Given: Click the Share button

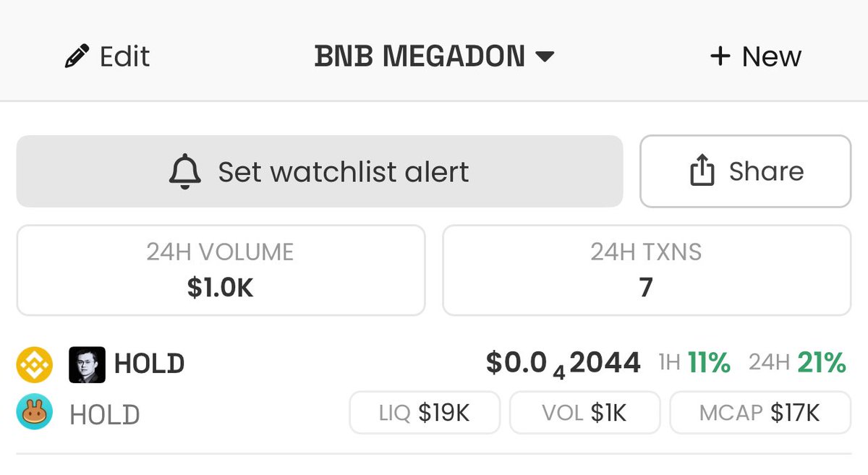Looking at the screenshot, I should [x=745, y=171].
